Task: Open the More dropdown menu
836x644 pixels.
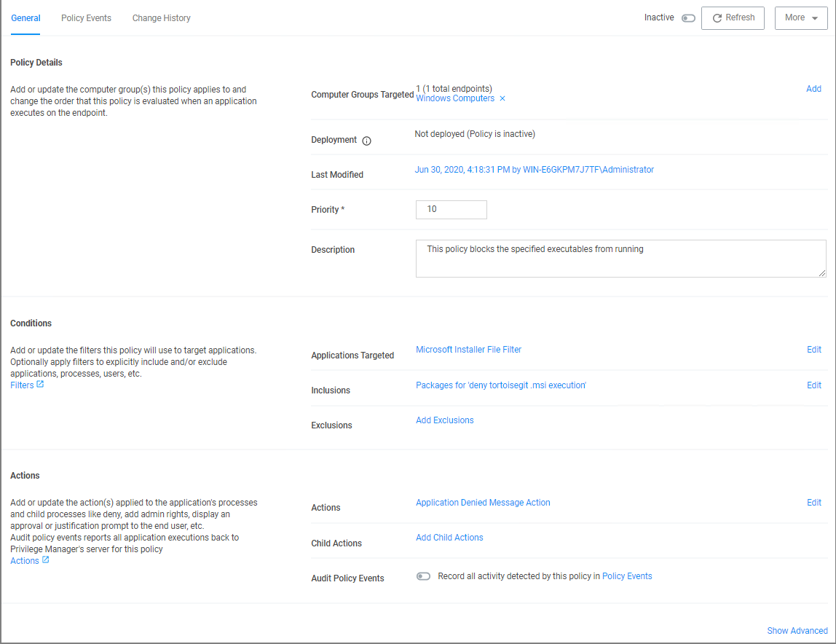Action: pyautogui.click(x=800, y=18)
